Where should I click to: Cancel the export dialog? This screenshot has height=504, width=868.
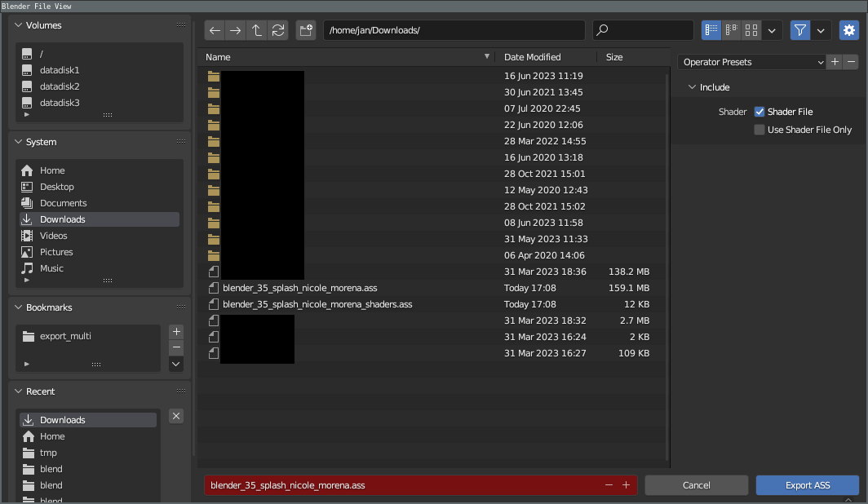pyautogui.click(x=697, y=485)
